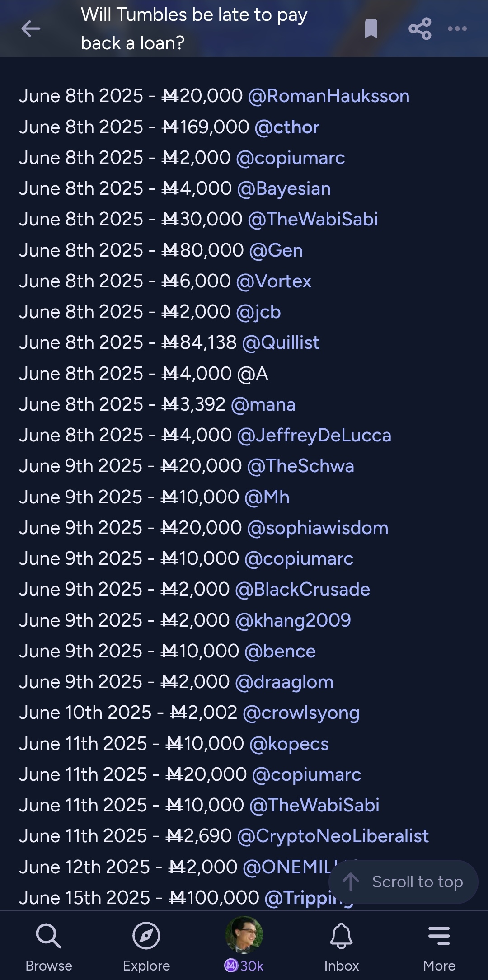Open the profile avatar picture

[x=244, y=934]
